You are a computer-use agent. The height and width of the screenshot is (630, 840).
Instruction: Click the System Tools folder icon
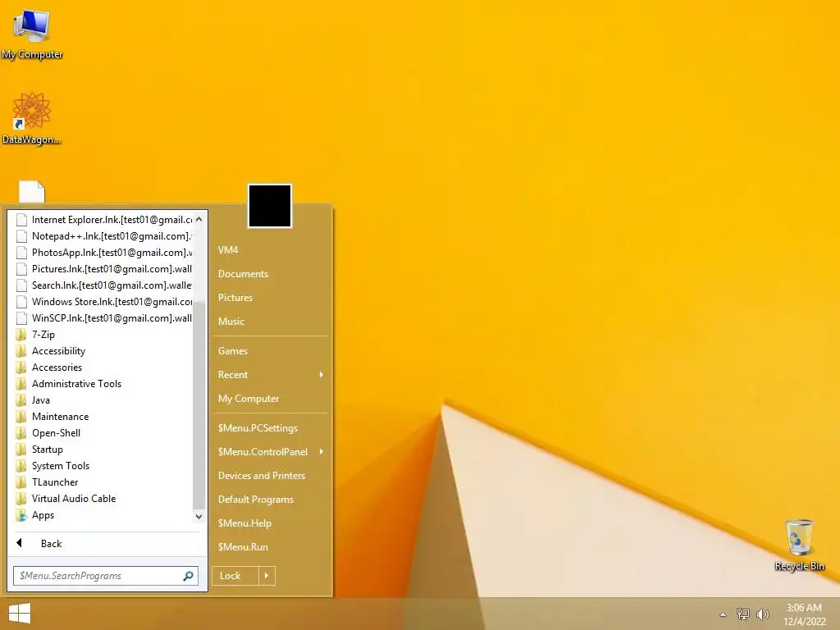pyautogui.click(x=21, y=466)
